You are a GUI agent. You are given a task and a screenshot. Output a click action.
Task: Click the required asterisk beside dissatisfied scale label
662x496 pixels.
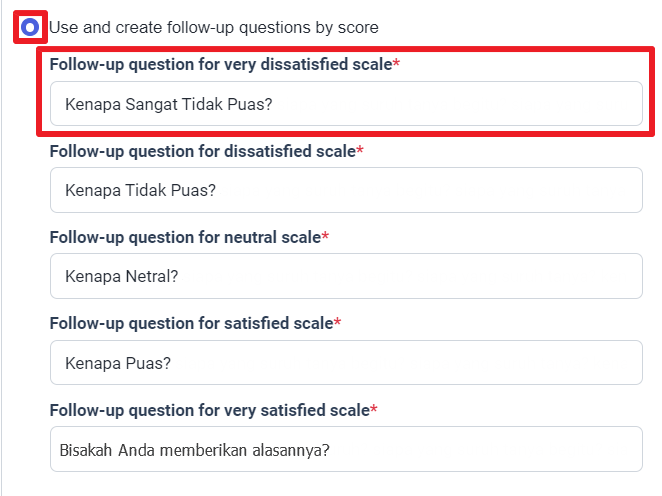pyautogui.click(x=360, y=151)
